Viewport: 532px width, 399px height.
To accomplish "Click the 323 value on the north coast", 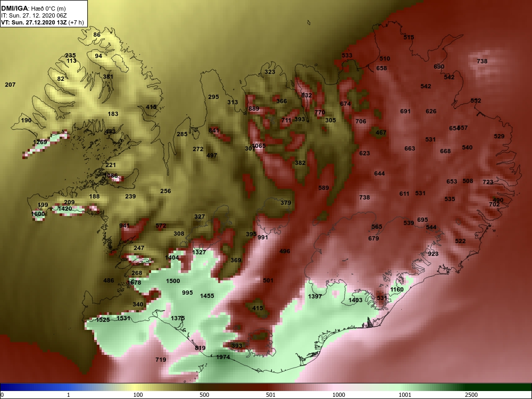I will point(270,72).
